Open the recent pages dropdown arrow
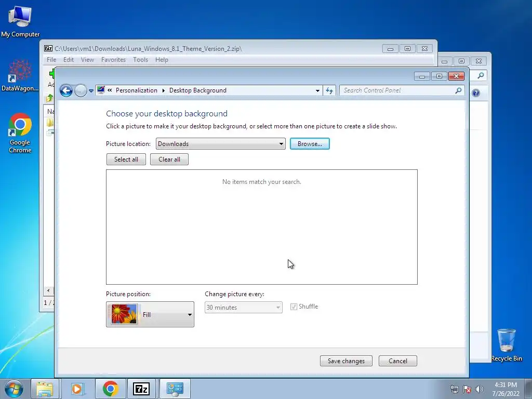This screenshot has width=532, height=399. [x=91, y=91]
